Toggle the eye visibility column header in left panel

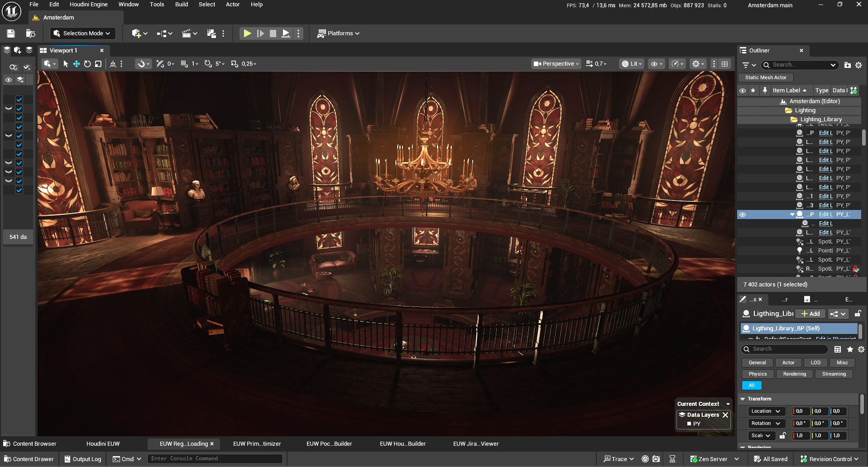pos(9,80)
